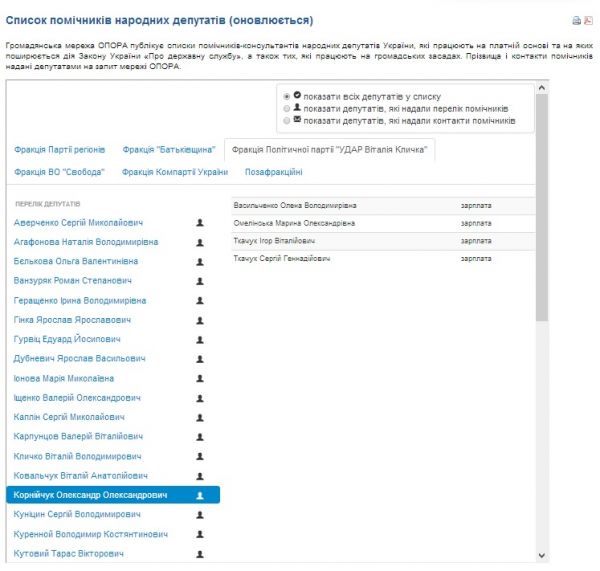Select deputy Ванзуряк Роман Степанович
The height and width of the screenshot is (571, 600).
(x=73, y=281)
